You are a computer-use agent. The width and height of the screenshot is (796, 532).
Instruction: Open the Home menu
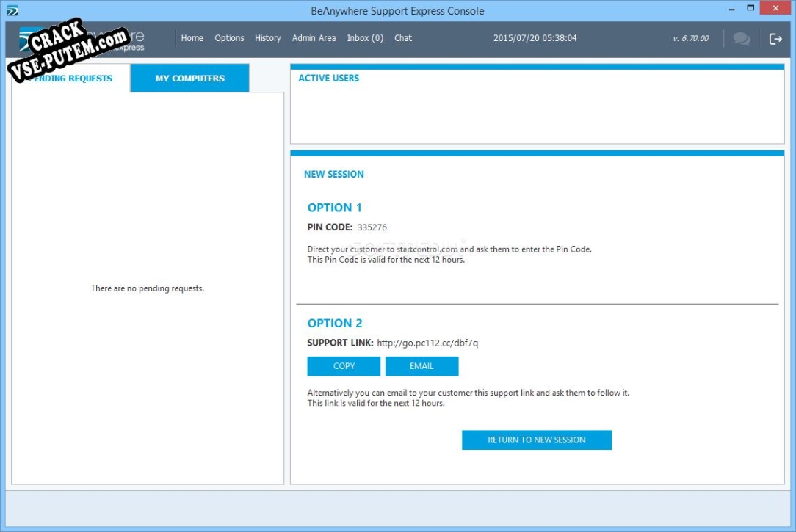point(192,38)
